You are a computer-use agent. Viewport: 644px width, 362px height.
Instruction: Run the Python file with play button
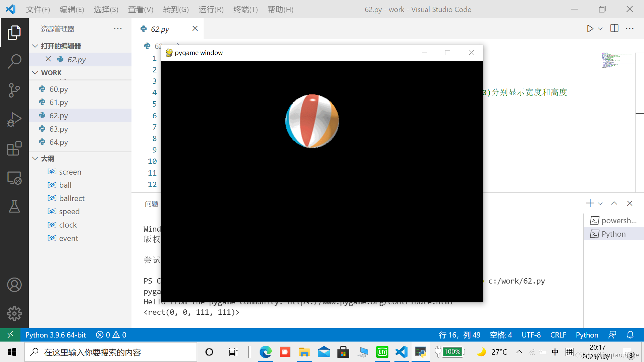pyautogui.click(x=590, y=28)
